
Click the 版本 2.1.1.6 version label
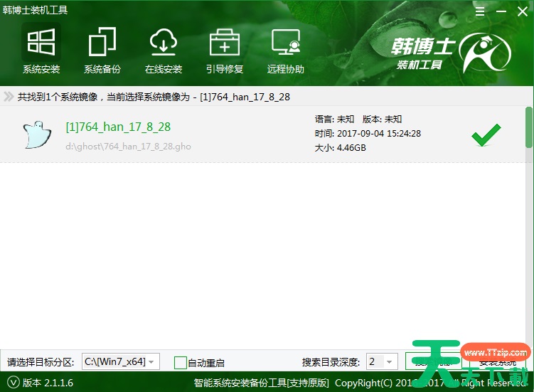click(48, 383)
